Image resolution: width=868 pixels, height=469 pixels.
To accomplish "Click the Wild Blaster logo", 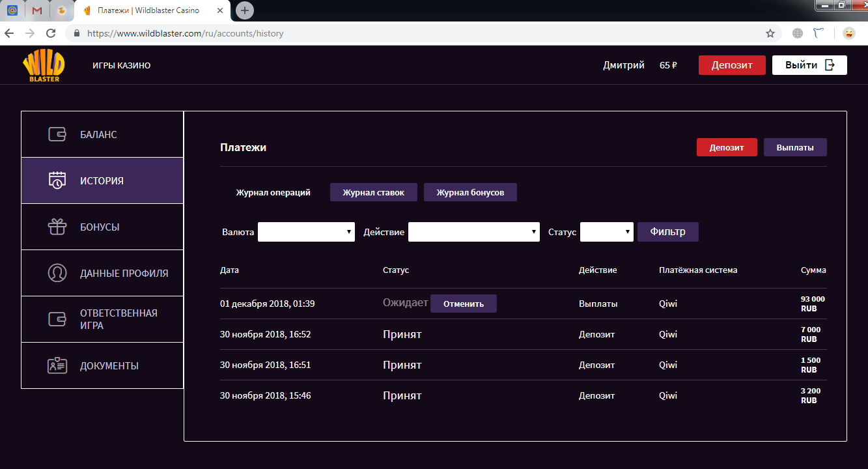I will 44,66.
